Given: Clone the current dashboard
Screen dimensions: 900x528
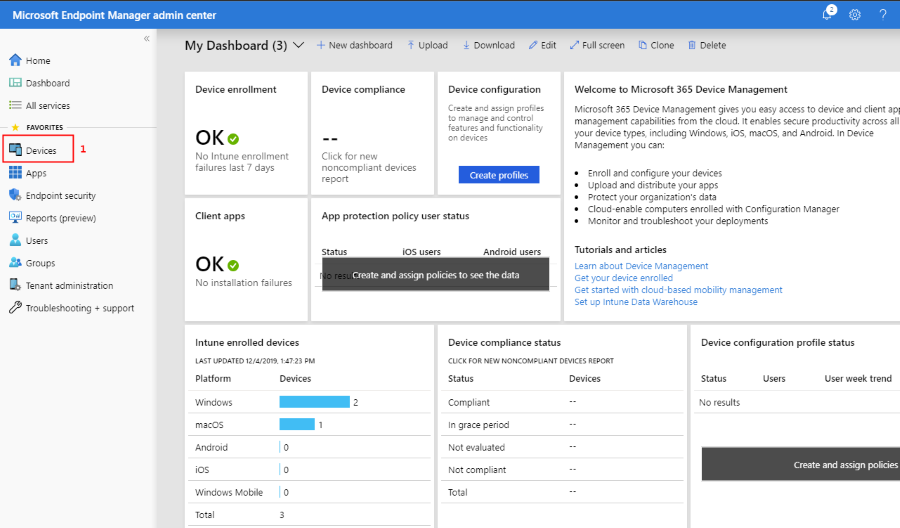Looking at the screenshot, I should coord(657,45).
